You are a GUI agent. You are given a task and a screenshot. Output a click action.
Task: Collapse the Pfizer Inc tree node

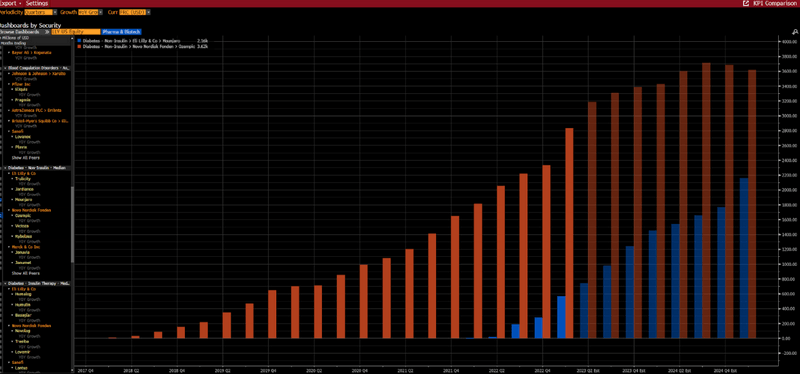coord(9,84)
